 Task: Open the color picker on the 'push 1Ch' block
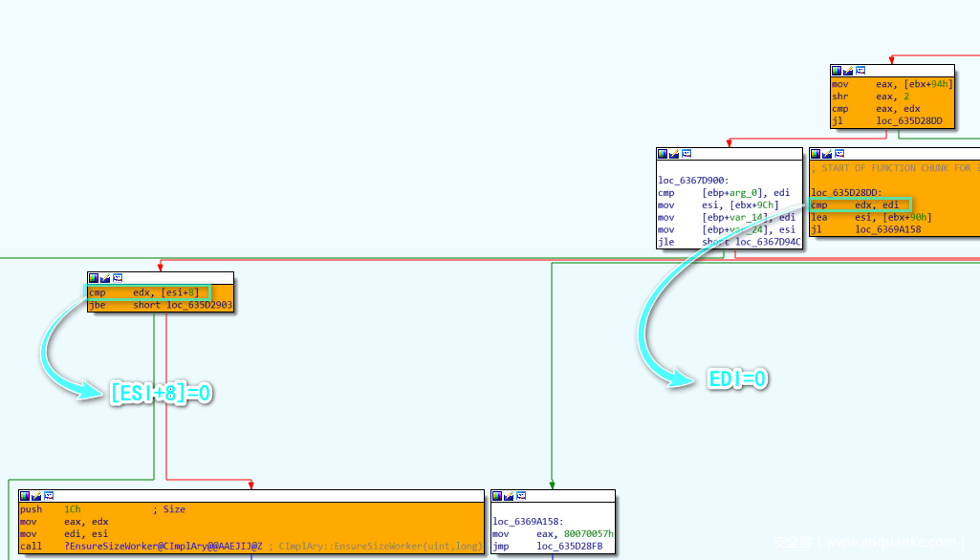click(25, 496)
